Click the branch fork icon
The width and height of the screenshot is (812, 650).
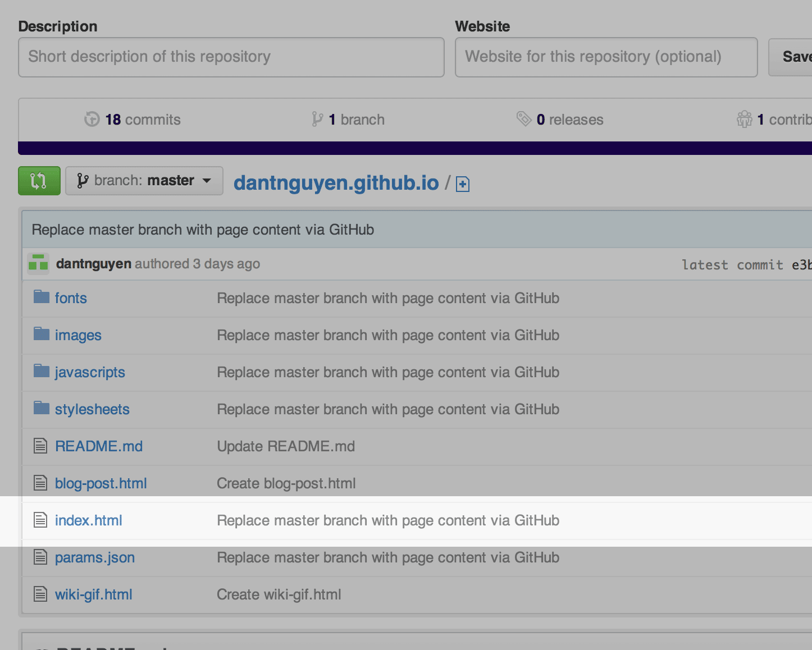317,119
